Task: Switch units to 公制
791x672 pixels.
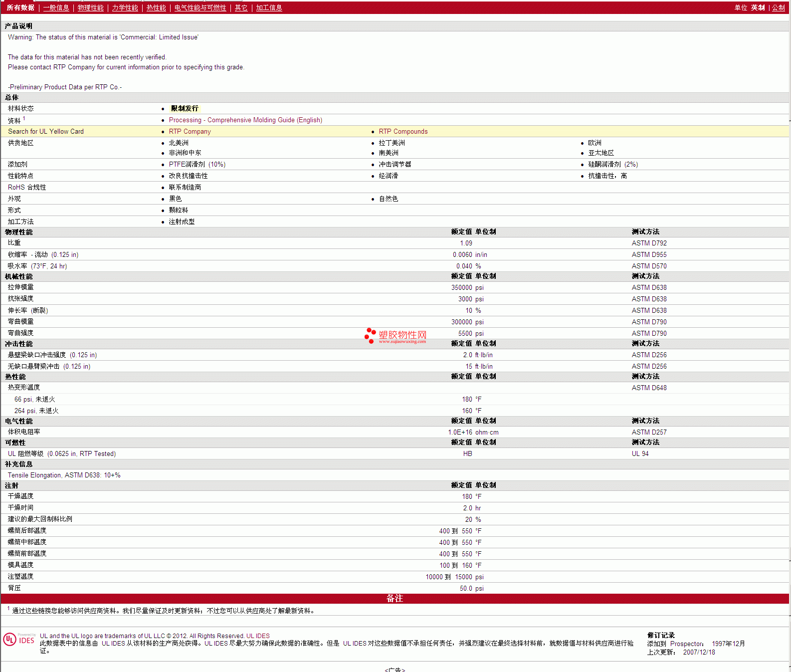Action: tap(779, 8)
